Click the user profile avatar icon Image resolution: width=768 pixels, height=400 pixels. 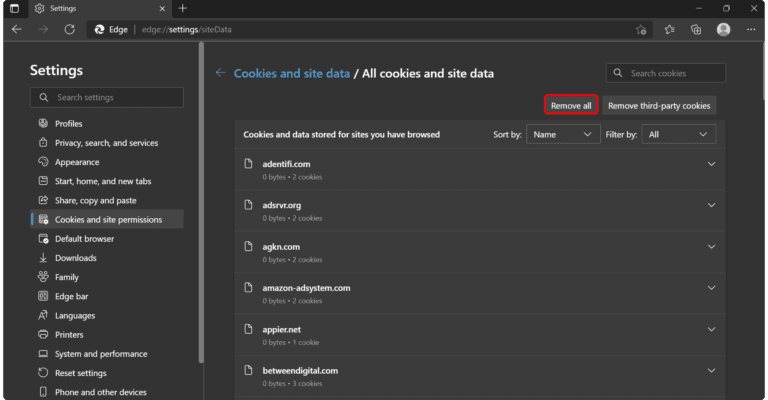pyautogui.click(x=724, y=30)
